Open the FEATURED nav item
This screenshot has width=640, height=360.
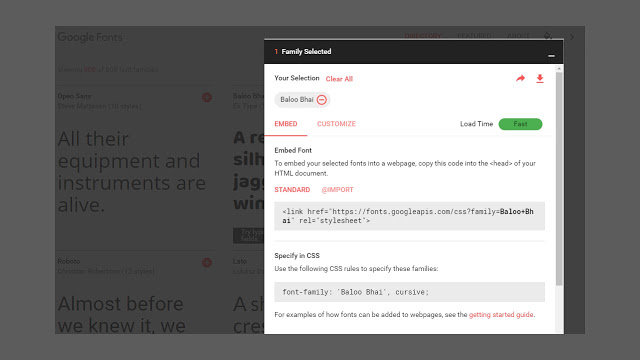pyautogui.click(x=474, y=36)
